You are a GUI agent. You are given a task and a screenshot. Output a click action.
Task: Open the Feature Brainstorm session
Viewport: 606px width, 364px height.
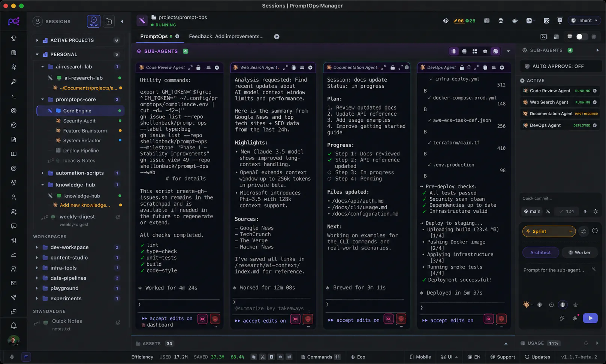click(85, 130)
